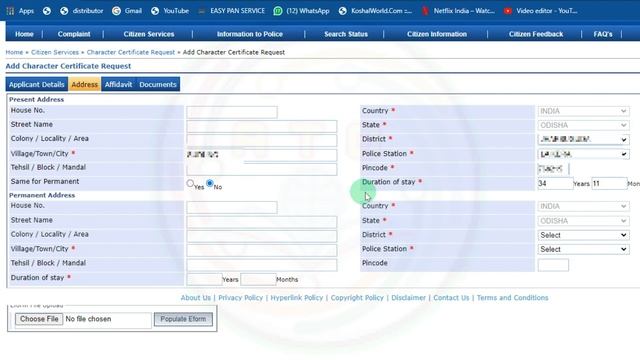Open the Video editor YouTube bookmark

(541, 11)
